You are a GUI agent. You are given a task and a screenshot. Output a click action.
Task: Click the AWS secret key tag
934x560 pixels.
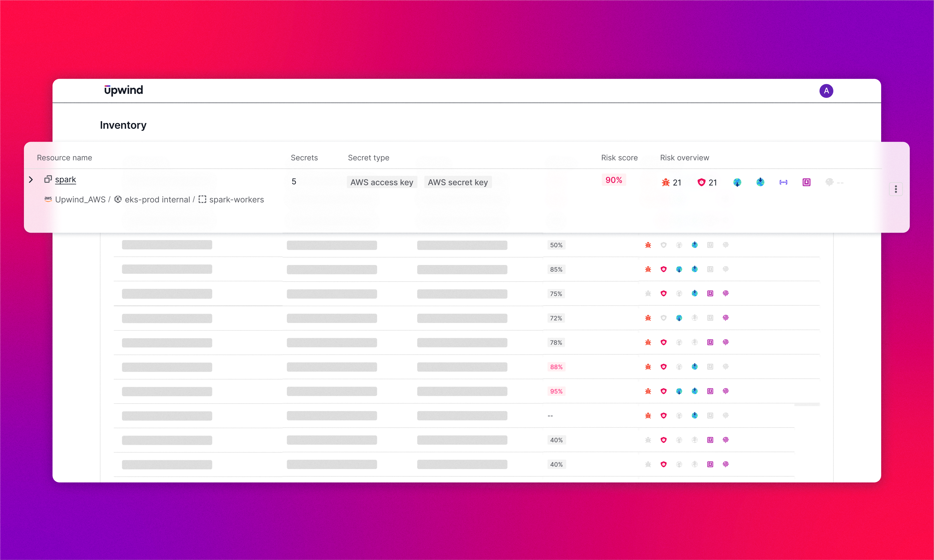click(458, 182)
